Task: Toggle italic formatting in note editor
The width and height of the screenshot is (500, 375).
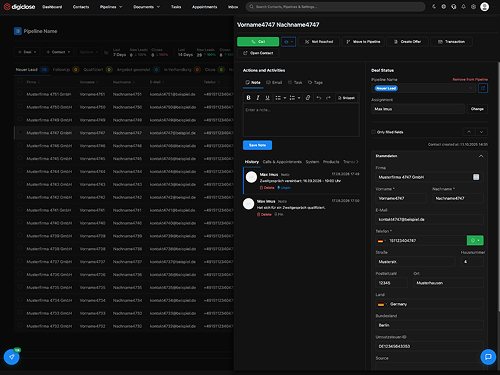Action: pos(258,98)
